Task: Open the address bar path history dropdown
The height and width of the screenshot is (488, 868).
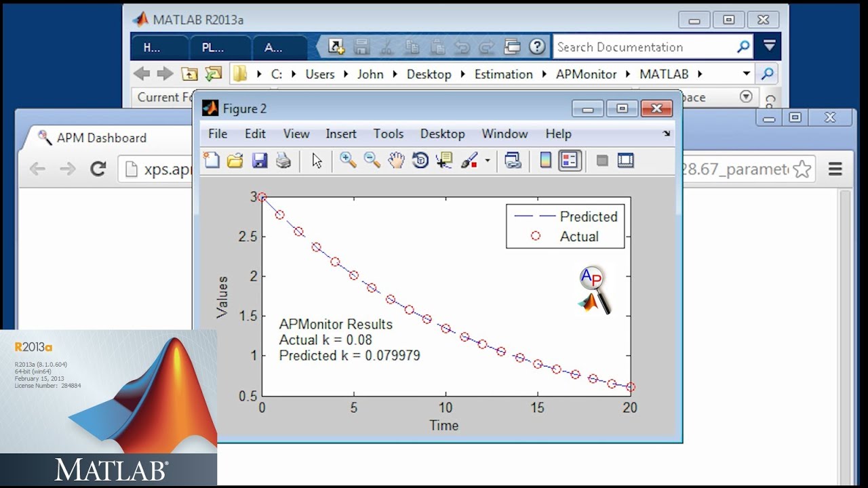Action: point(746,74)
